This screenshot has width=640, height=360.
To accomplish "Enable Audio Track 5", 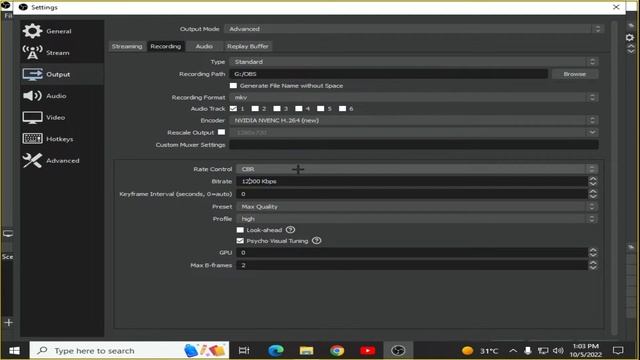I will pyautogui.click(x=320, y=108).
